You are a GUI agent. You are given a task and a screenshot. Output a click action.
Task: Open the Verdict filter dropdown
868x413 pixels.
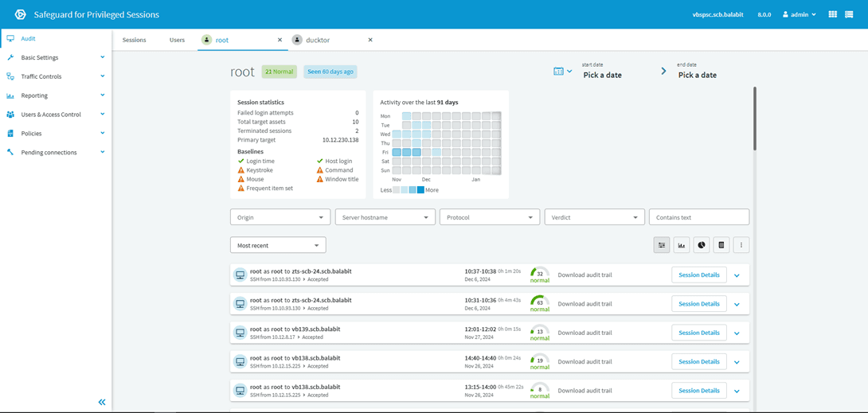pyautogui.click(x=595, y=217)
